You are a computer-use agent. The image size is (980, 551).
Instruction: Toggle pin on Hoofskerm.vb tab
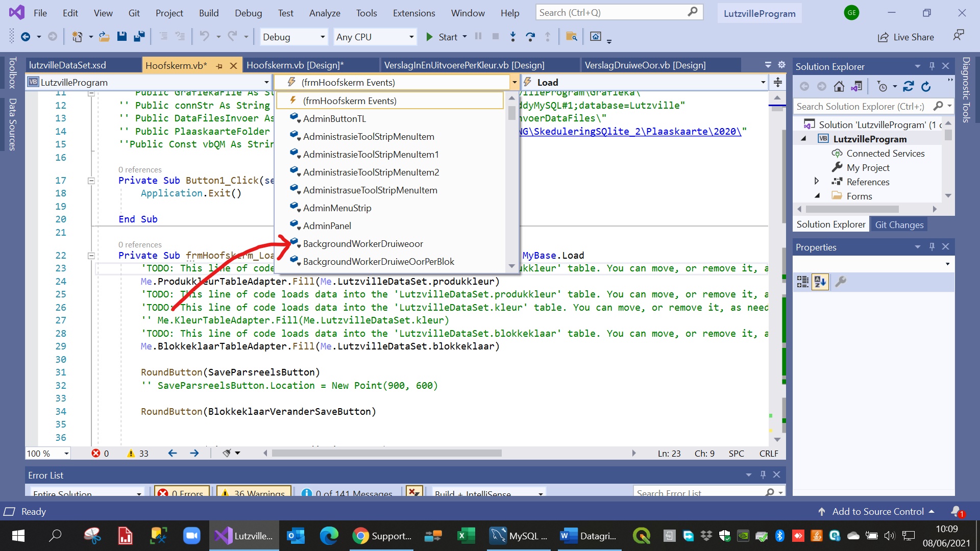(x=219, y=66)
